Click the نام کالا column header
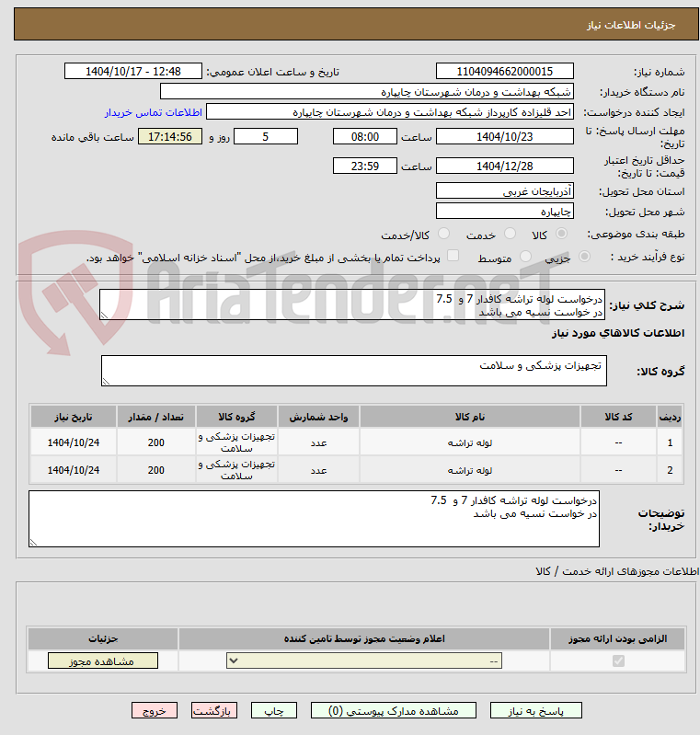Viewport: 700px width, 735px height. pyautogui.click(x=470, y=417)
